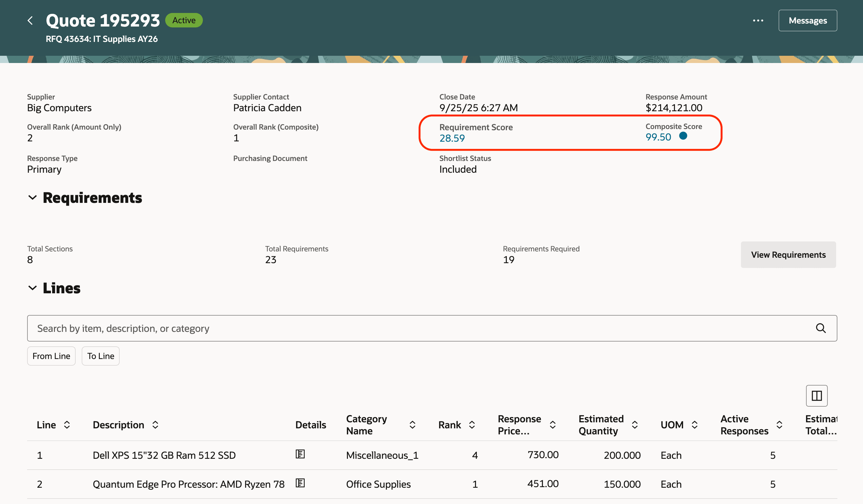The width and height of the screenshot is (863, 504).
Task: Toggle sorting on the Rank column
Action: click(472, 424)
